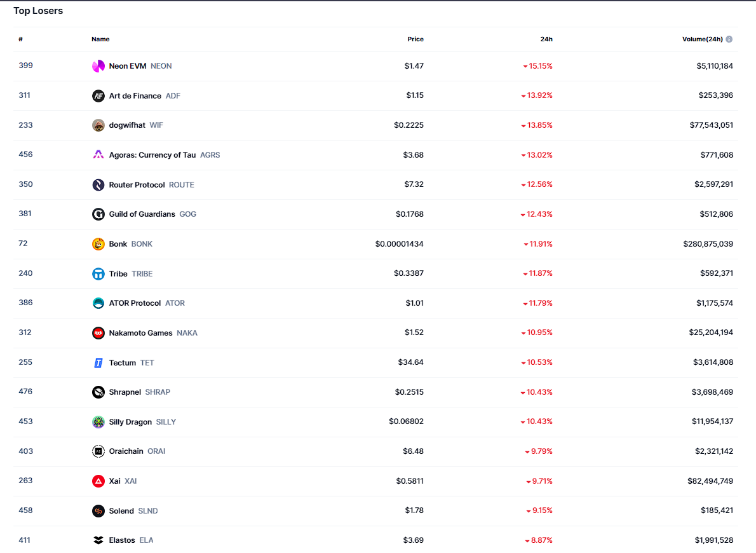Open the ATOR Protocol coin page
This screenshot has height=553, width=756.
click(135, 303)
